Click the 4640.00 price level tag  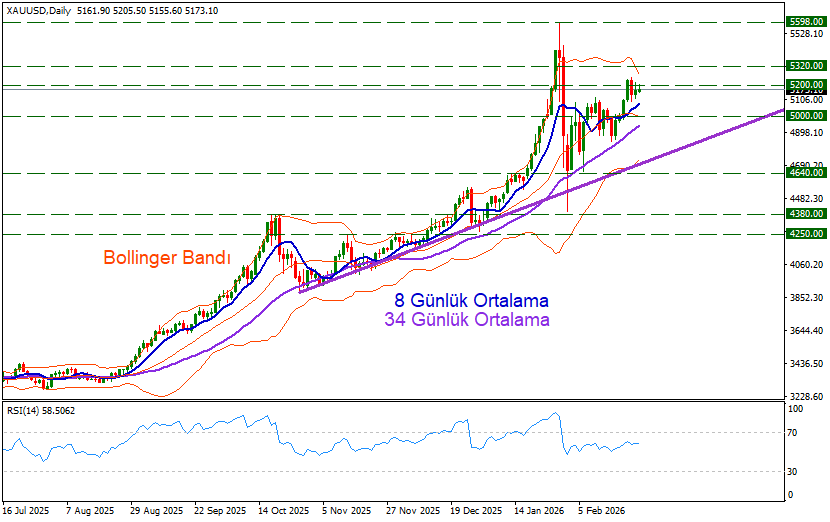[805, 173]
